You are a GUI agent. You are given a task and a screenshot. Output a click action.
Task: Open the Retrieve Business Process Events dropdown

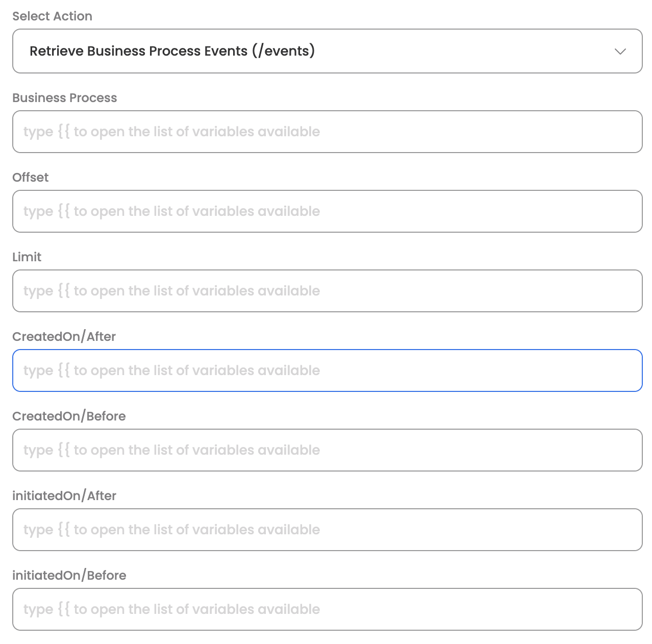[x=327, y=51]
